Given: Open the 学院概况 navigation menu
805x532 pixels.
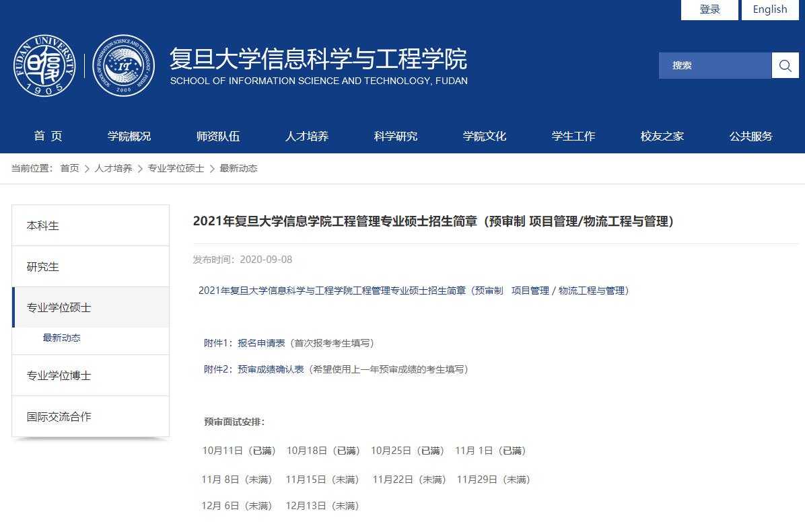Looking at the screenshot, I should click(x=129, y=136).
